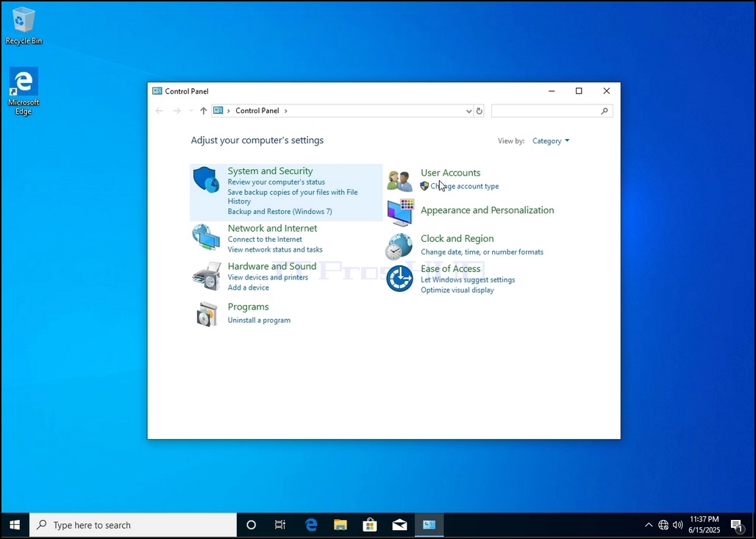The image size is (756, 539).
Task: Open the System and Security shield icon
Action: 207,180
